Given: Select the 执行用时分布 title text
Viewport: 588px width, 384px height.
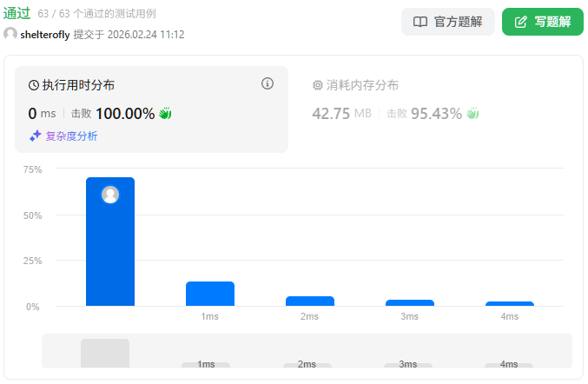Looking at the screenshot, I should click(78, 85).
